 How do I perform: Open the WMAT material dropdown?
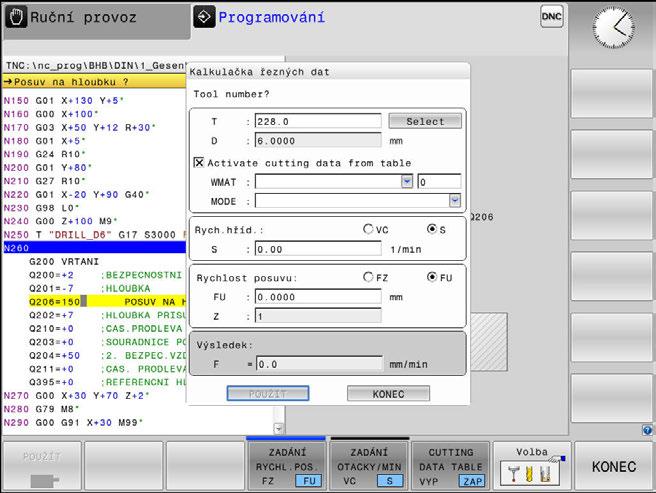(x=407, y=182)
